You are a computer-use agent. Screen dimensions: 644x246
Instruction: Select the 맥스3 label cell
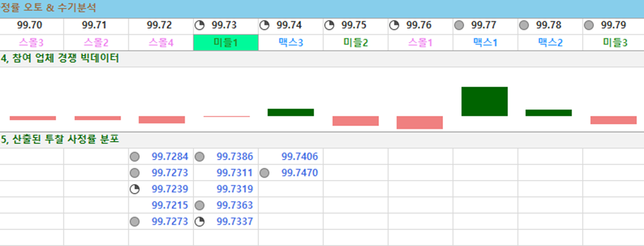[291, 42]
